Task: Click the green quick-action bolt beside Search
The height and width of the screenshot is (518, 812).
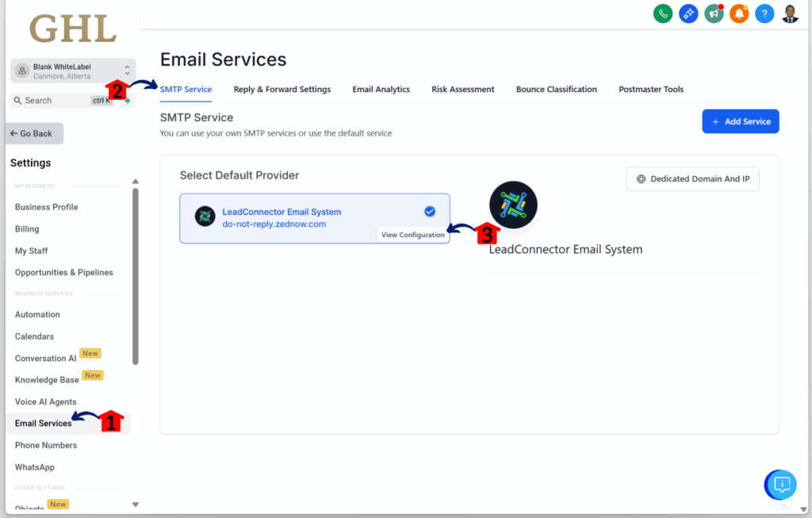Action: pos(128,101)
